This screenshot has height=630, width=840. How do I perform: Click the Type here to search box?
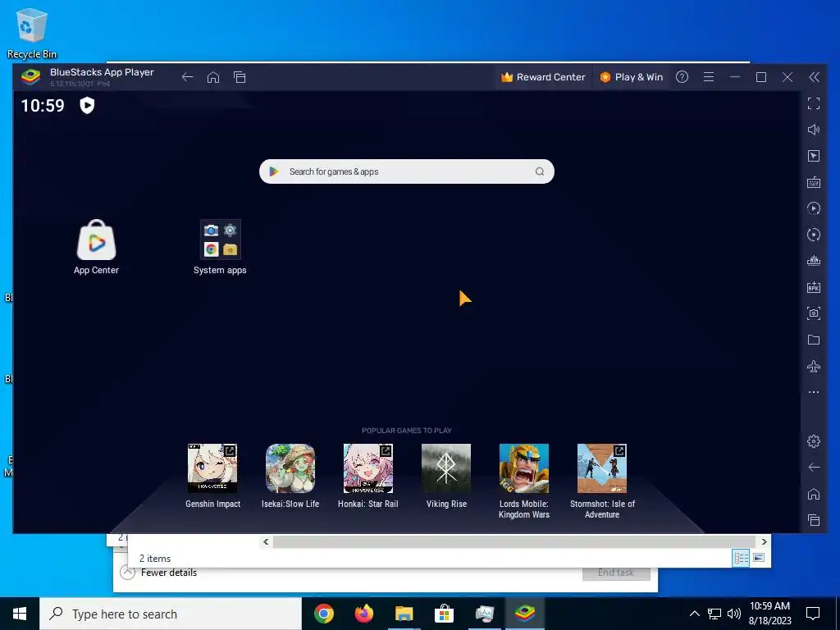point(171,614)
